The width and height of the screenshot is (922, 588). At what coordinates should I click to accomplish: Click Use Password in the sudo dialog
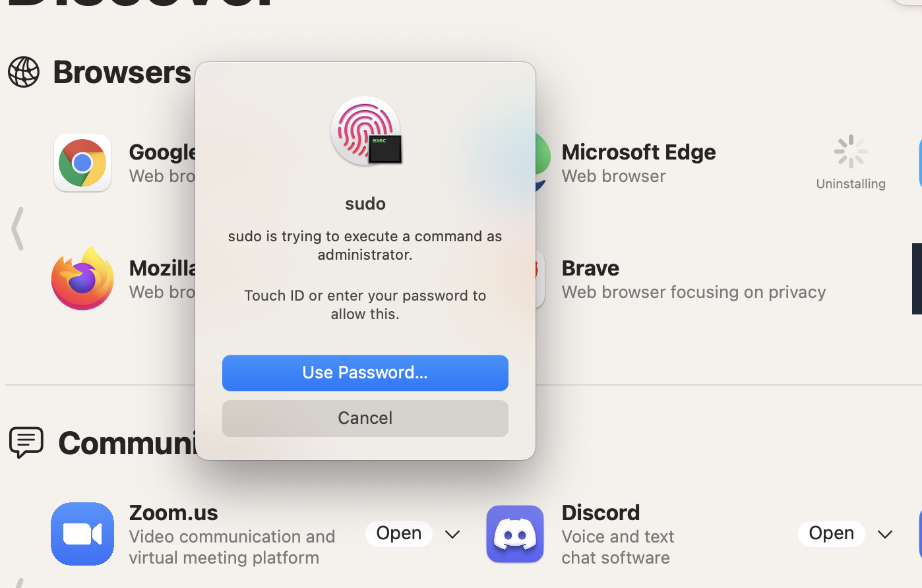coord(365,372)
